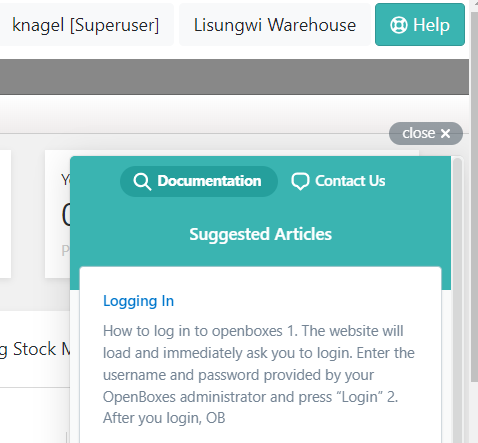Click the dashboard card left of the help panel

pos(58,214)
